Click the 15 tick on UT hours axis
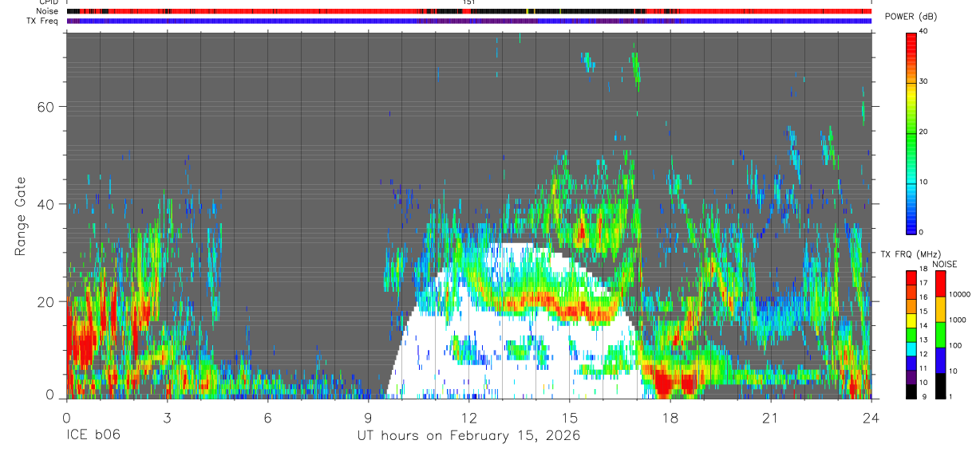Image resolution: width=980 pixels, height=452 pixels. (570, 418)
